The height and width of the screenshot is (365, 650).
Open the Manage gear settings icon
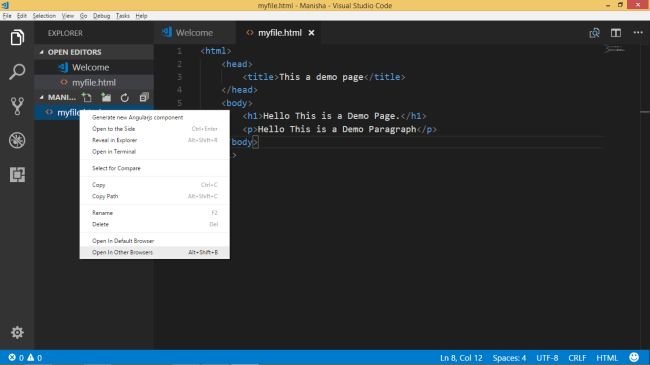(x=17, y=332)
